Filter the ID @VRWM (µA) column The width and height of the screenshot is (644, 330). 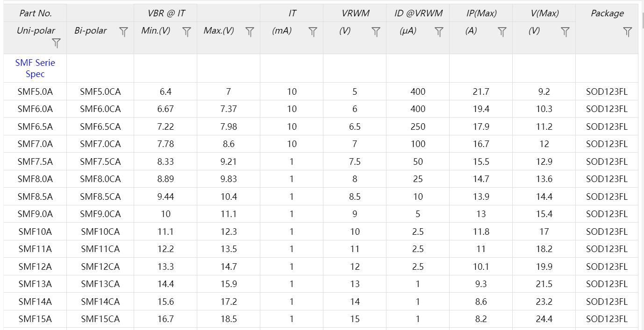coord(439,32)
